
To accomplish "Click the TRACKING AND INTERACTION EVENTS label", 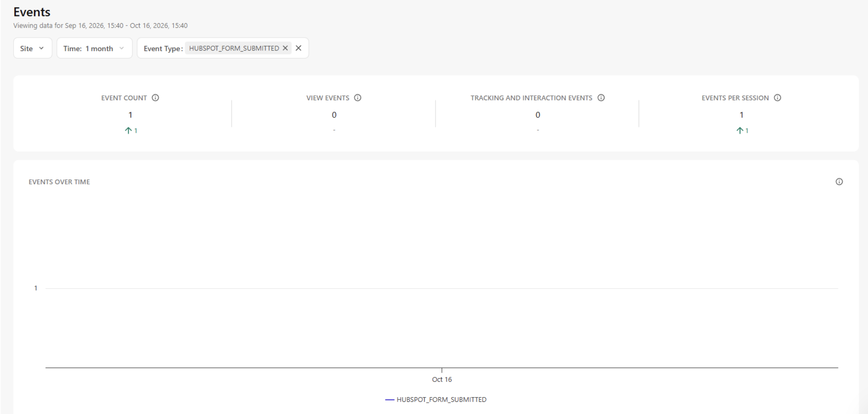I will click(x=531, y=98).
